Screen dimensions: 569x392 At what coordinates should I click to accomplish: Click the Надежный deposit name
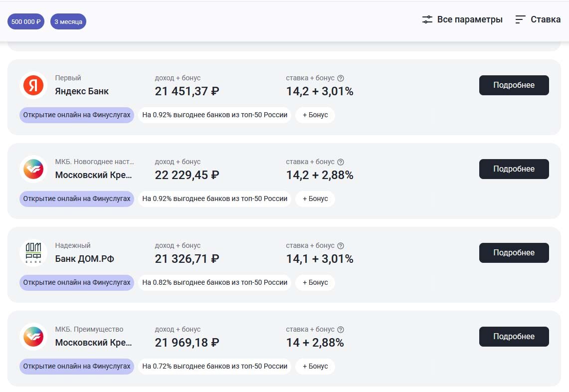[73, 246]
